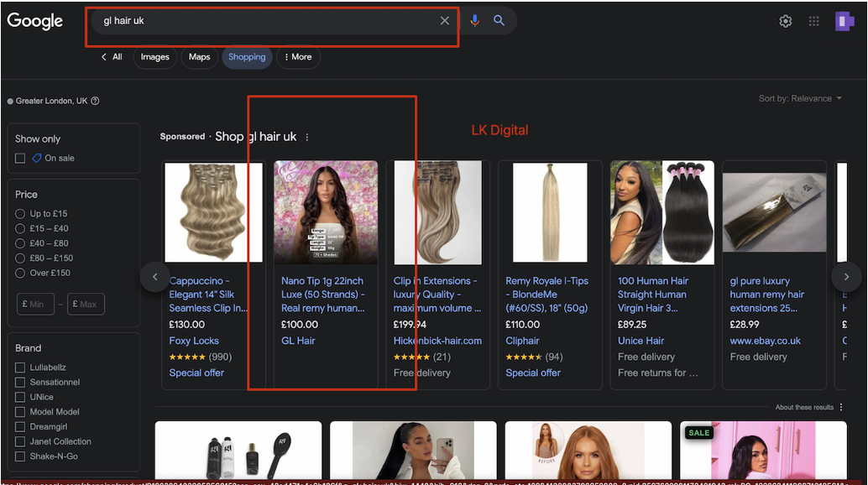
Task: Select the Shopping tab
Action: coord(247,57)
